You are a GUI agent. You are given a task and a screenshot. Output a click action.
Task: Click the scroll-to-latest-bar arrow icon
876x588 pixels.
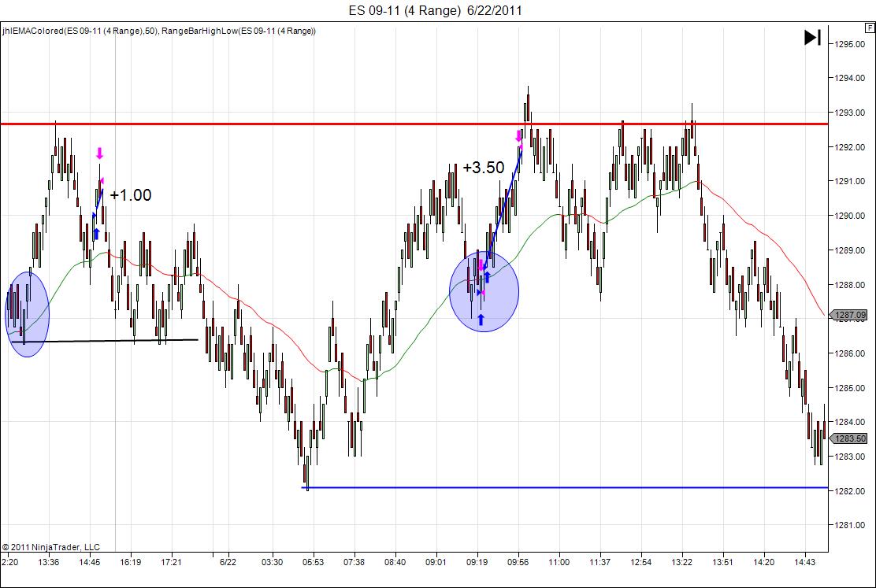coord(812,38)
